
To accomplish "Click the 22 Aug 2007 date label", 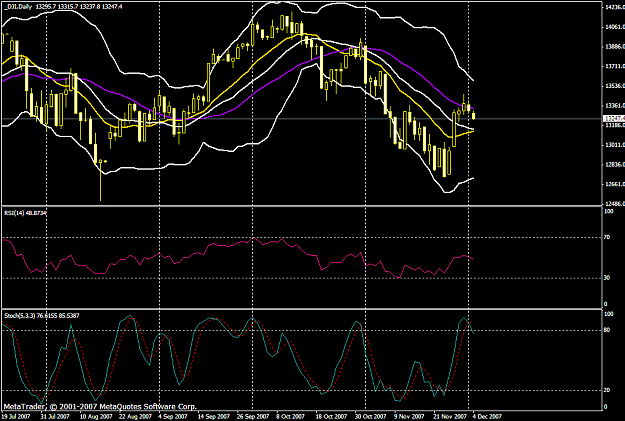I will click(136, 417).
